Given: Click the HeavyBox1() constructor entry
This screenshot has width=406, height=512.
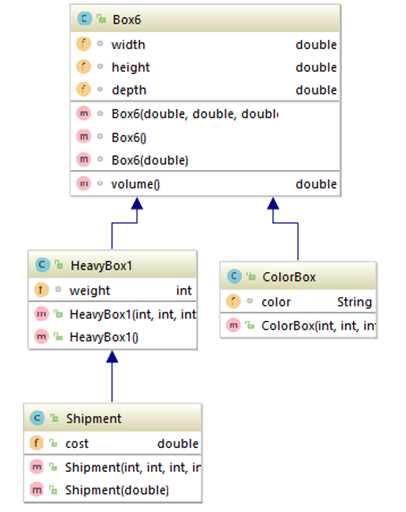Looking at the screenshot, I should pyautogui.click(x=113, y=337).
